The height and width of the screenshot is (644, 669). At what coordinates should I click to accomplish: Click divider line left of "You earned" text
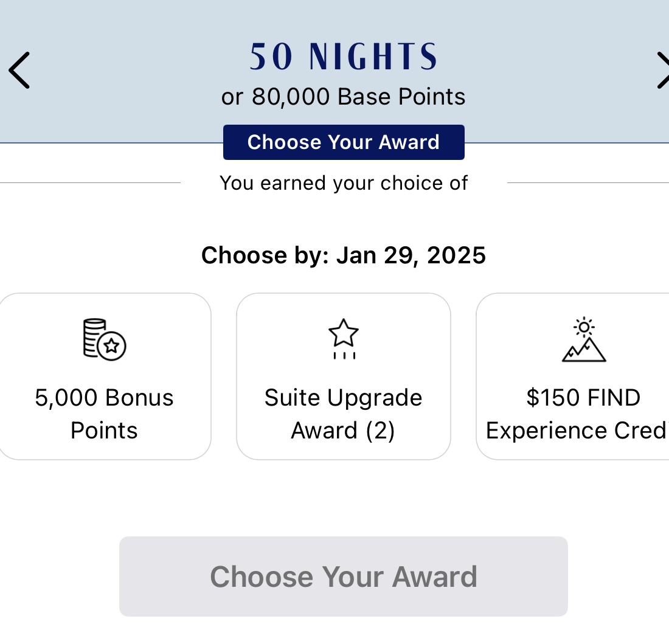pyautogui.click(x=90, y=182)
